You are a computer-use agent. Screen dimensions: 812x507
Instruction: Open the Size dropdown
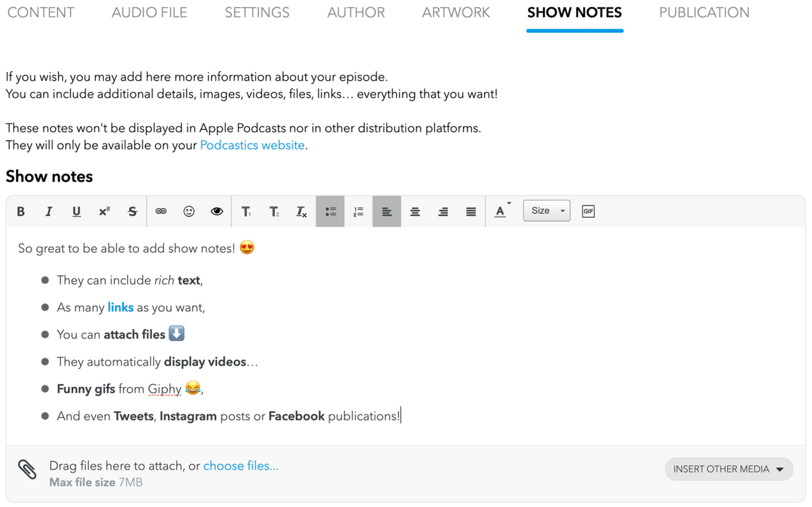click(546, 211)
